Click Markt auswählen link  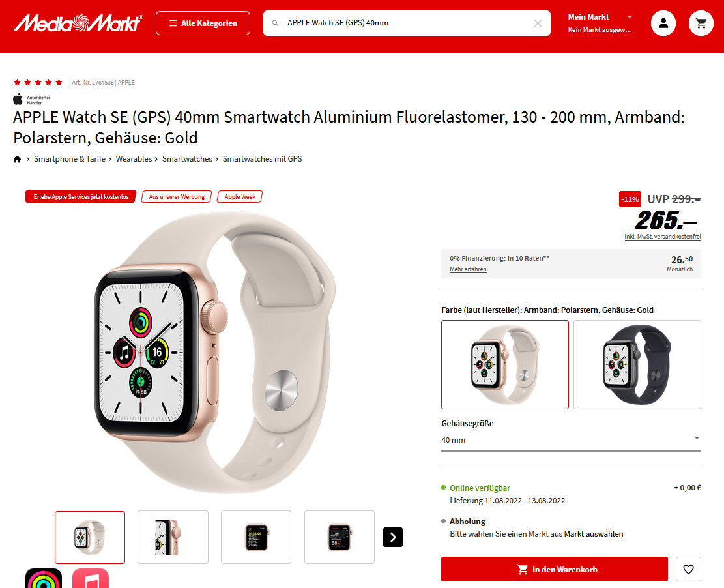(x=593, y=534)
